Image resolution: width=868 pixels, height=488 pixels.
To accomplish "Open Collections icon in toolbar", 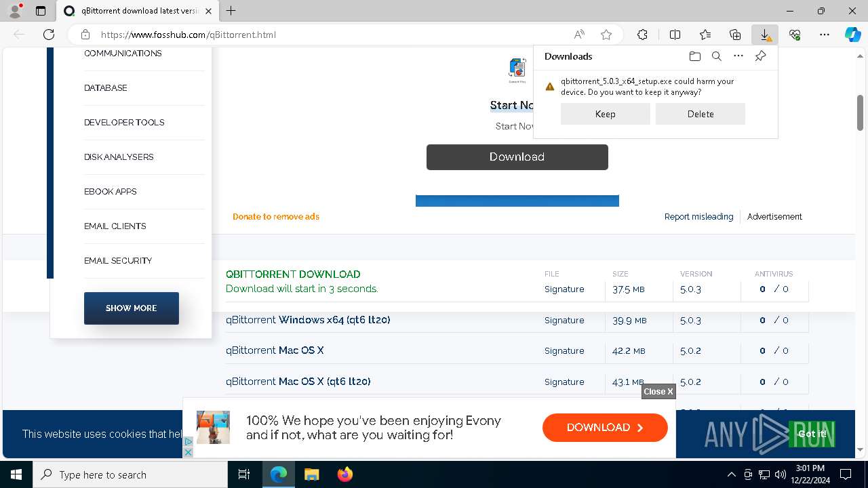I will tap(735, 35).
